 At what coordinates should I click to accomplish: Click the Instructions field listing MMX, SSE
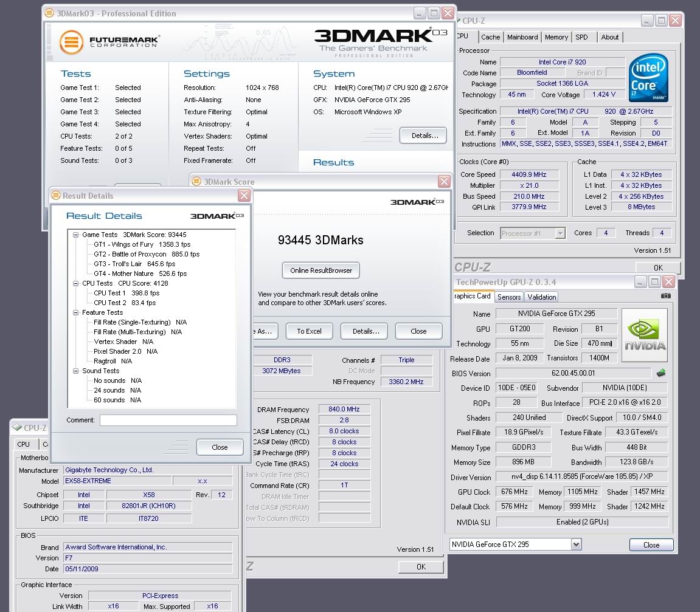point(584,143)
